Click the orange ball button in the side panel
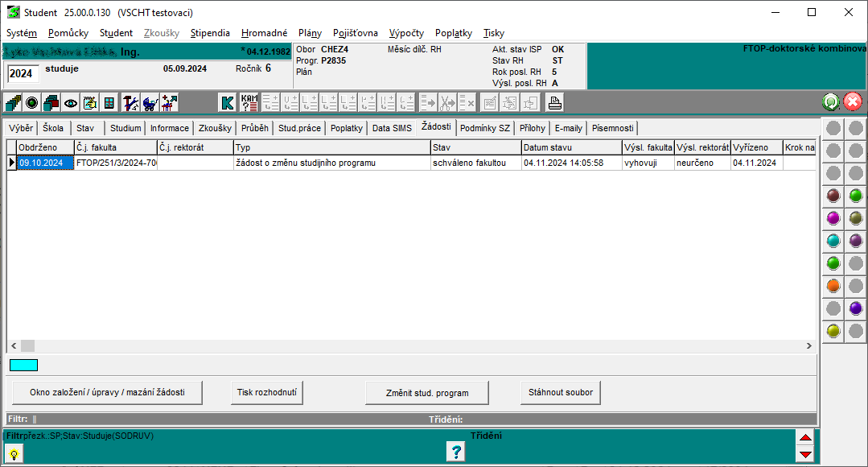The image size is (868, 467). 833,285
